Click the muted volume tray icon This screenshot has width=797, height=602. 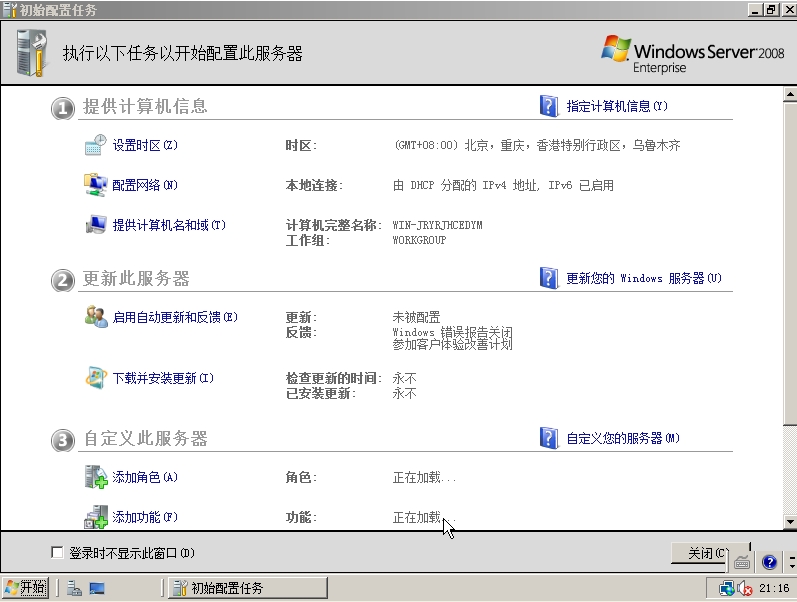[745, 588]
